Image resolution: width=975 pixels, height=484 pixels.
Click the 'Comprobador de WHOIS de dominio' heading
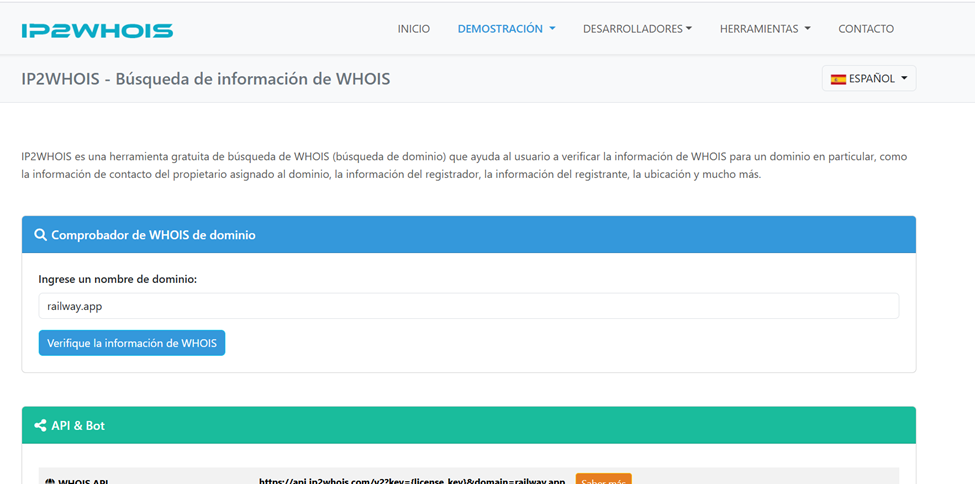pos(153,235)
